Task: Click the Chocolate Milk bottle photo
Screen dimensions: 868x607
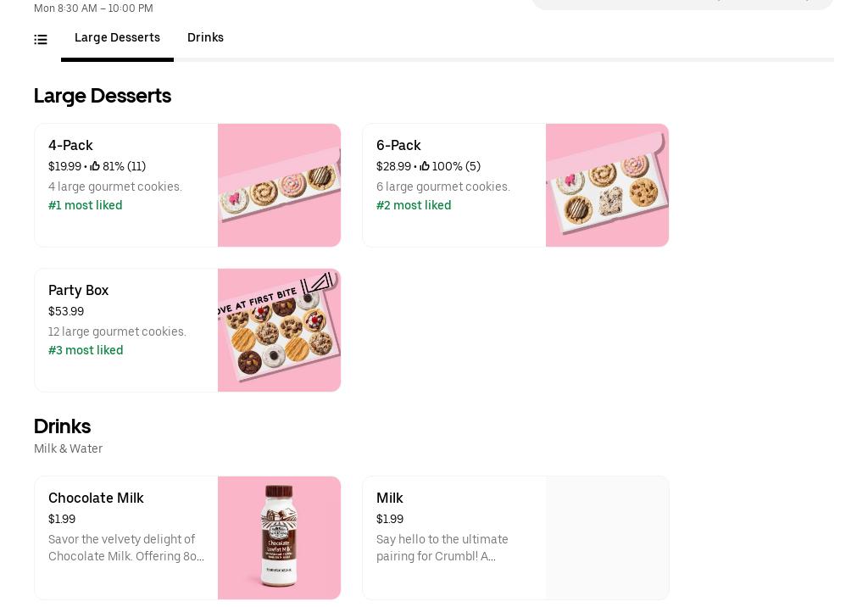Action: pos(279,537)
